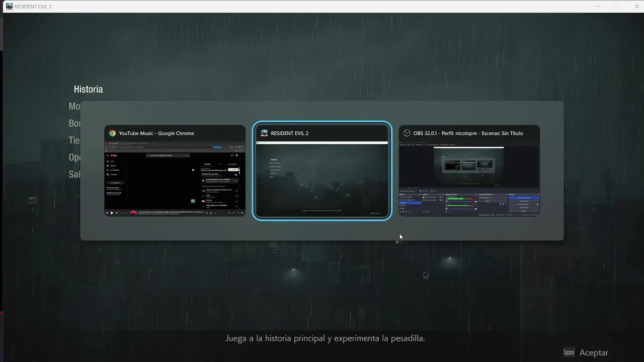Minimize the RESIDENT EVIL 2 window
This screenshot has height=362, width=644.
(598, 7)
